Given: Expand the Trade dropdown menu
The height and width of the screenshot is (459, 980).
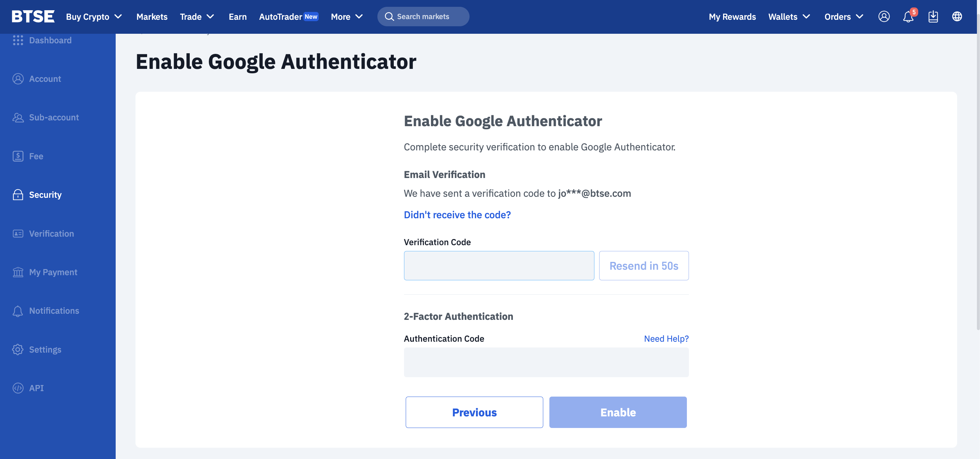Looking at the screenshot, I should tap(197, 17).
